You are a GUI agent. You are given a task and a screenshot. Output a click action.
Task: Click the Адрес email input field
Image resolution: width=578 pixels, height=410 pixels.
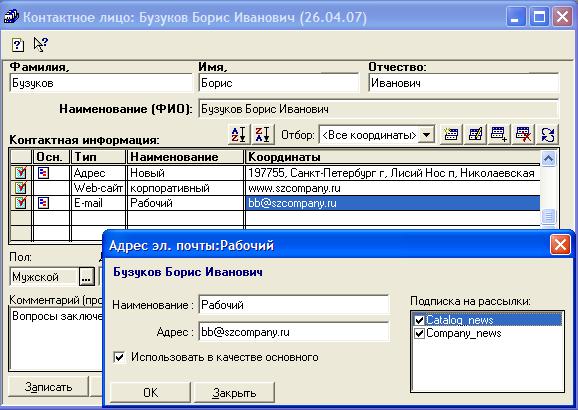coord(294,332)
